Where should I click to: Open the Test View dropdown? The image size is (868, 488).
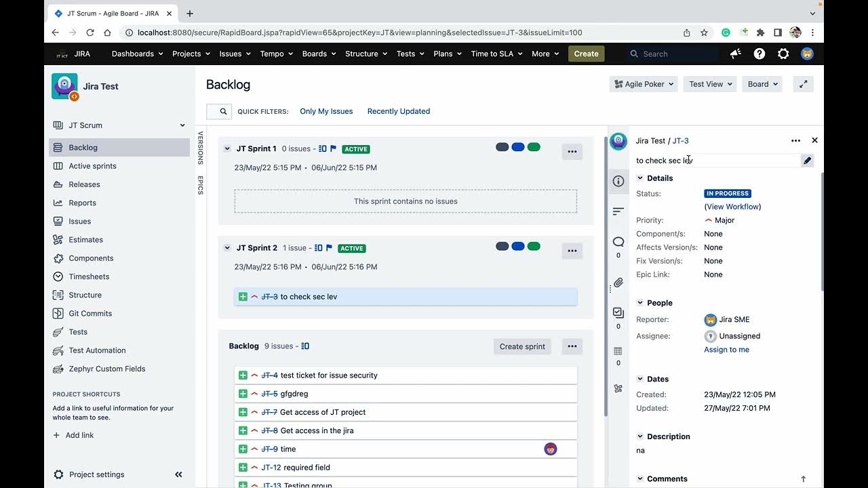click(710, 84)
